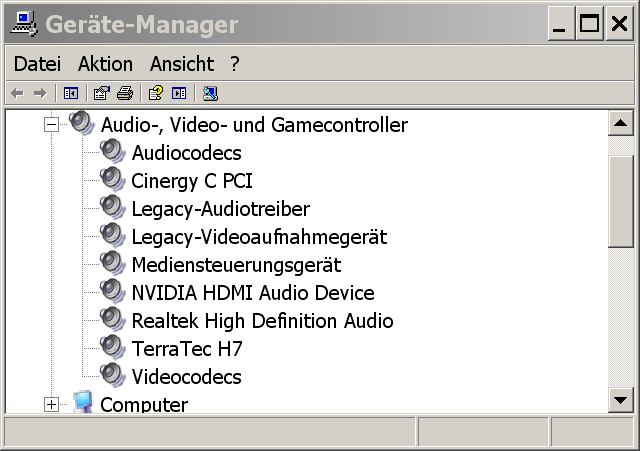The image size is (640, 451).
Task: Click the Properties toolbar icon
Action: pyautogui.click(x=101, y=93)
